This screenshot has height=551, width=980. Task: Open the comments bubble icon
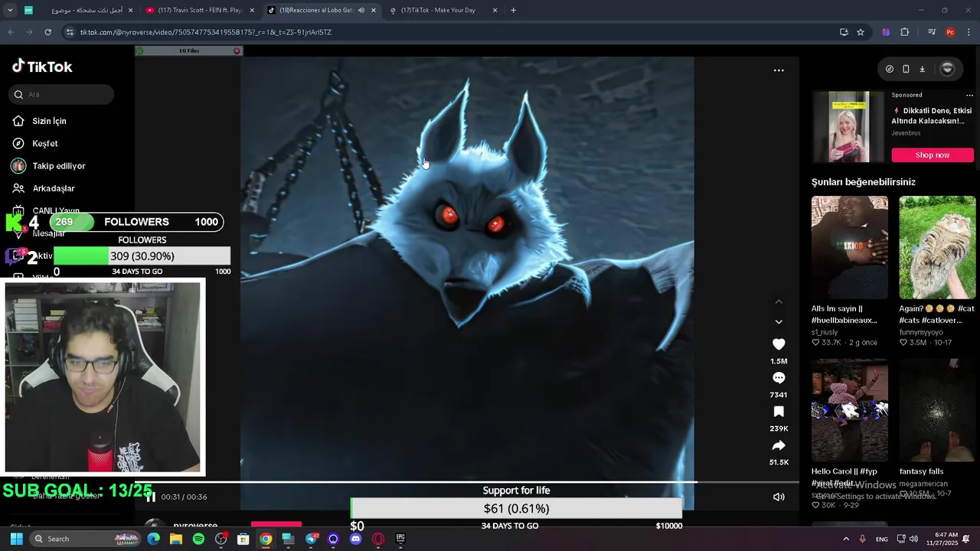pyautogui.click(x=779, y=378)
